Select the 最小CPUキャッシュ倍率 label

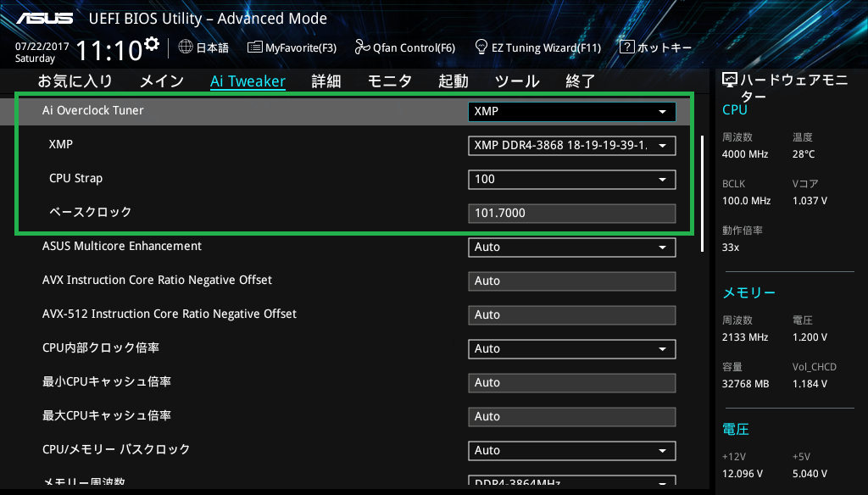(107, 381)
